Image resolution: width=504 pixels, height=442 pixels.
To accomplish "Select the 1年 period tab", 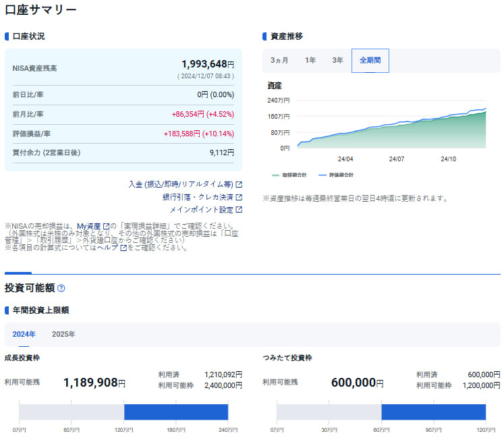I will (310, 60).
